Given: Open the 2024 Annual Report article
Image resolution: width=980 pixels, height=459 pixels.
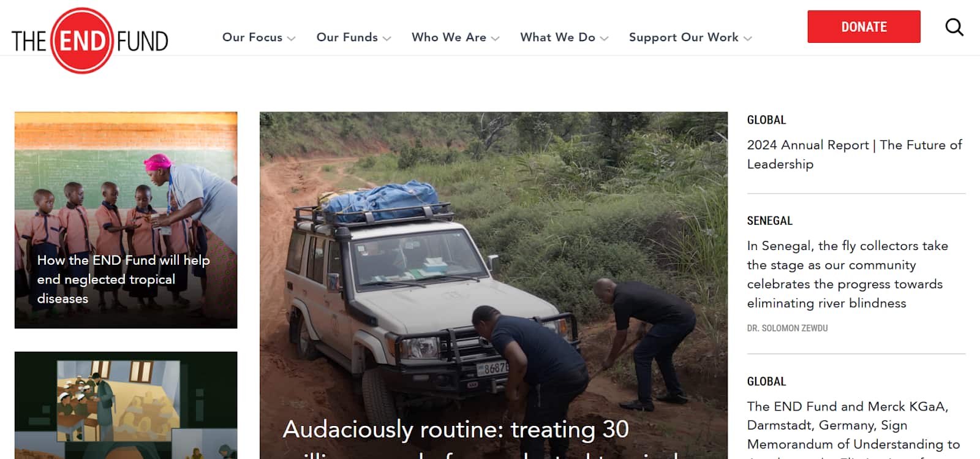Looking at the screenshot, I should [854, 154].
